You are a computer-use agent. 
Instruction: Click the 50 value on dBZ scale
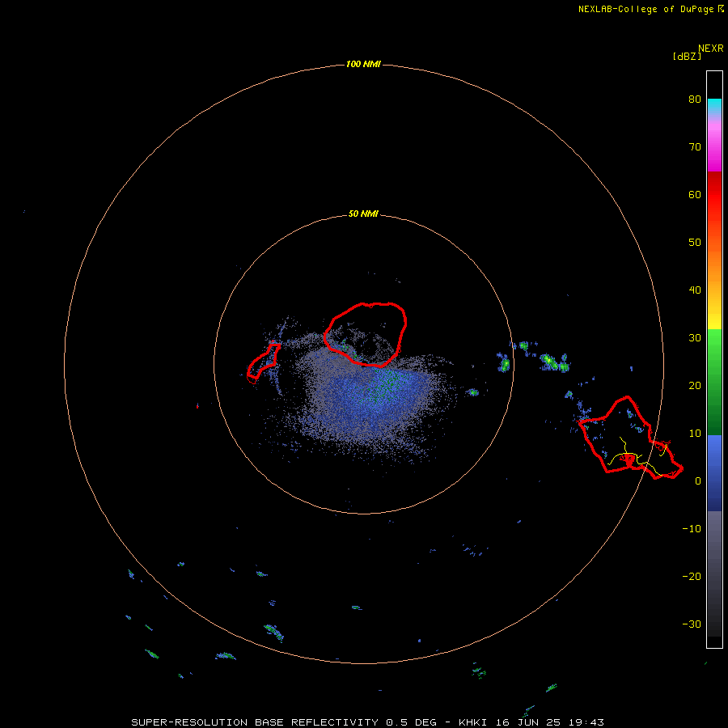[695, 243]
